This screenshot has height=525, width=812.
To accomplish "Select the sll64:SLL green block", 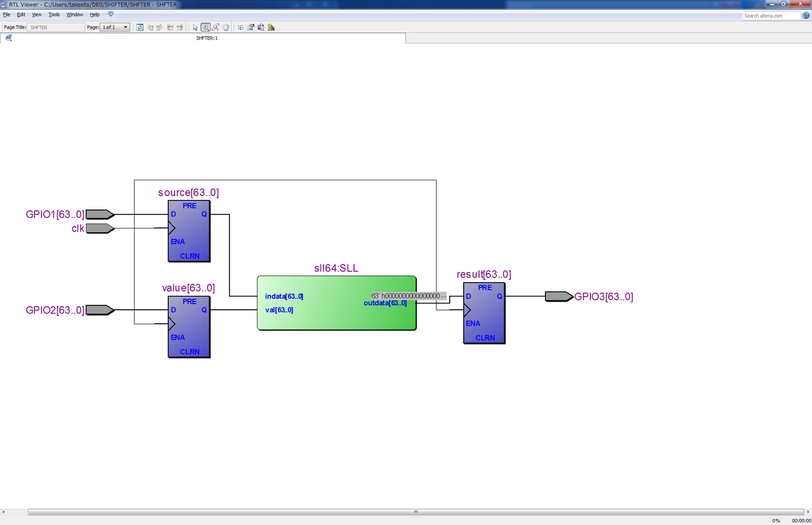I will (x=336, y=303).
